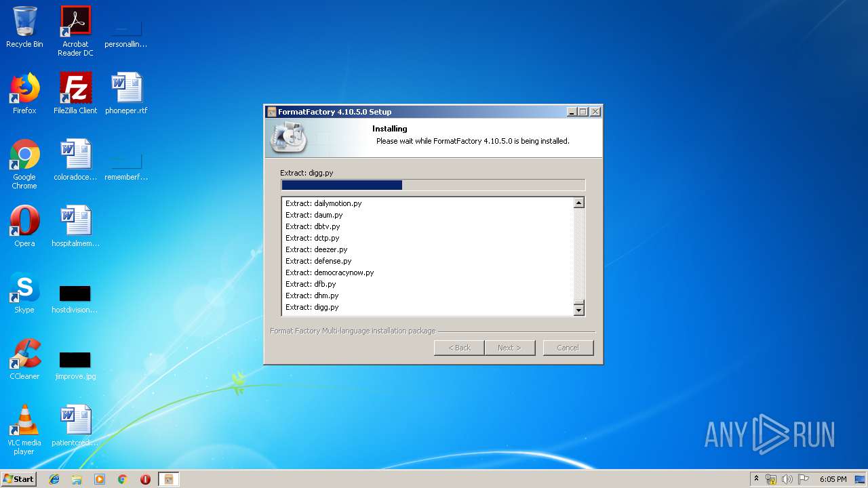Screen dimensions: 868x488
Task: Click the 6:05 PM clock
Action: [833, 479]
